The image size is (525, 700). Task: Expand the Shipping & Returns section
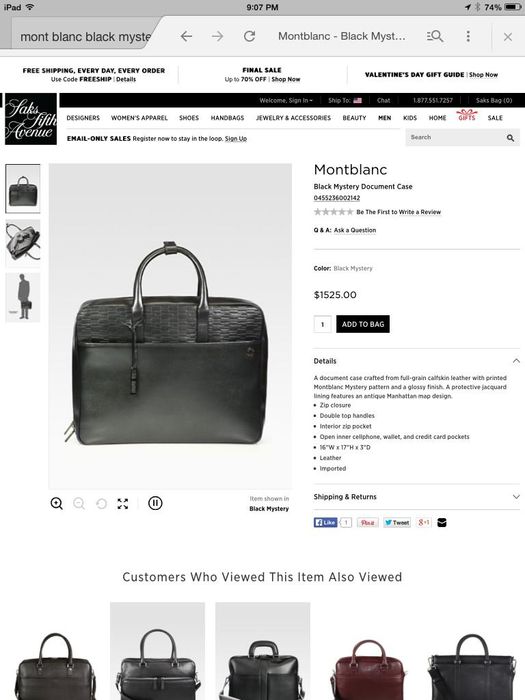tap(516, 496)
